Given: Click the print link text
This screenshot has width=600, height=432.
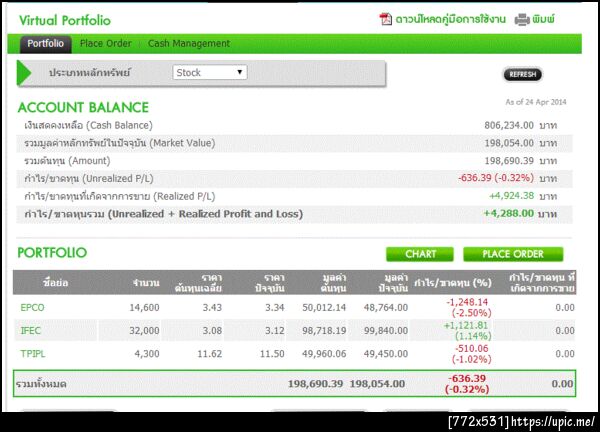Looking at the screenshot, I should coord(543,19).
